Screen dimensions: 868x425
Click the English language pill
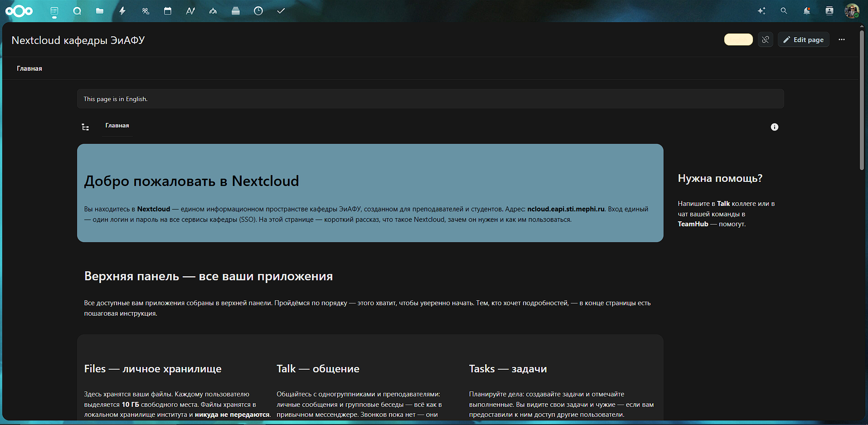(x=738, y=39)
